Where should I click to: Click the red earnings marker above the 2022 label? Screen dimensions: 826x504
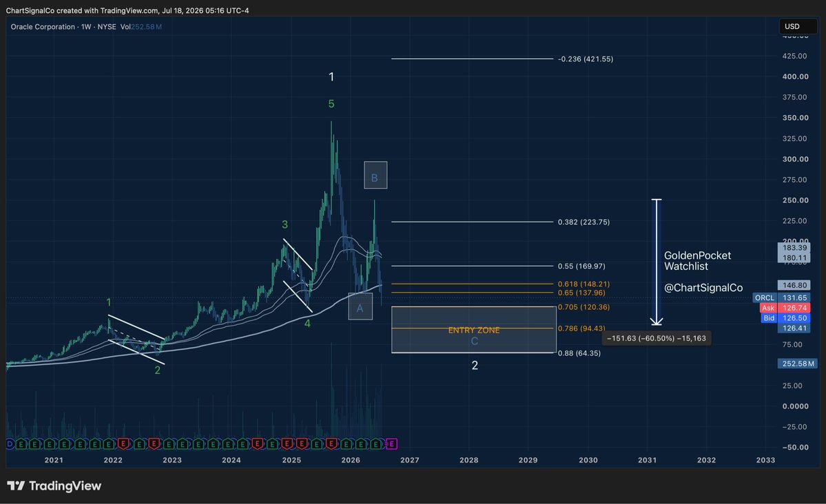(x=123, y=444)
